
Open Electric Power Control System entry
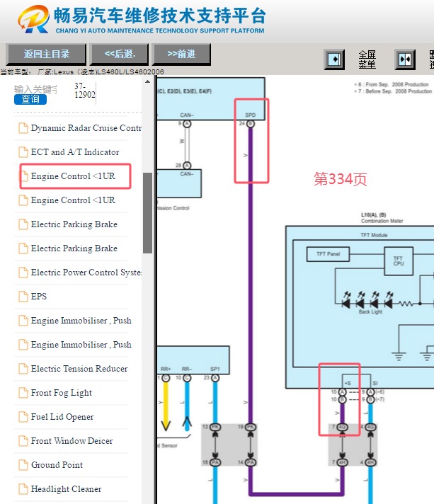click(x=86, y=273)
